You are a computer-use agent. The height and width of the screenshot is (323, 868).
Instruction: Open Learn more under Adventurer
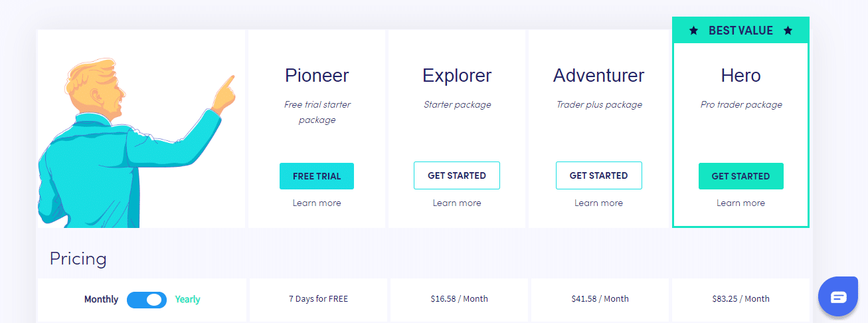(x=599, y=203)
